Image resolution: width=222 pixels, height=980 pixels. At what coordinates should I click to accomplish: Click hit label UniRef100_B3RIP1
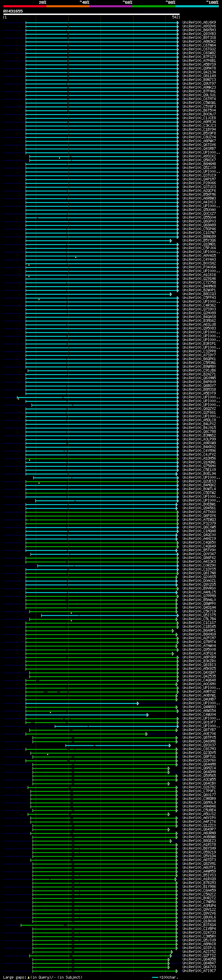(199, 343)
